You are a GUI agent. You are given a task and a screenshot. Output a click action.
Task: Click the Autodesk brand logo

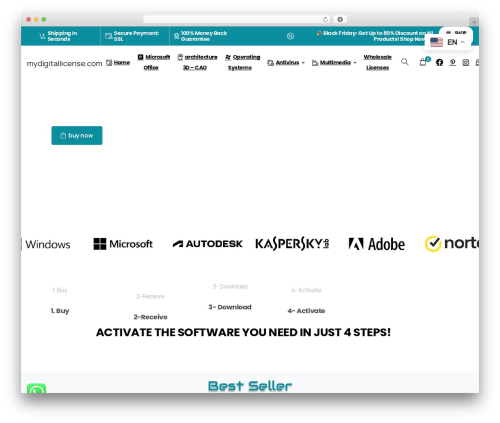(207, 244)
